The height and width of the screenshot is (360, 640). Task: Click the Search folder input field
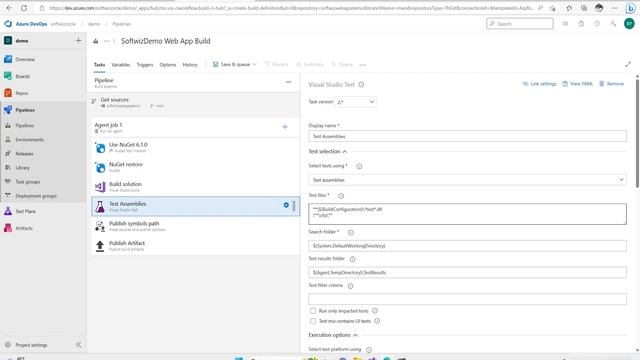467,246
